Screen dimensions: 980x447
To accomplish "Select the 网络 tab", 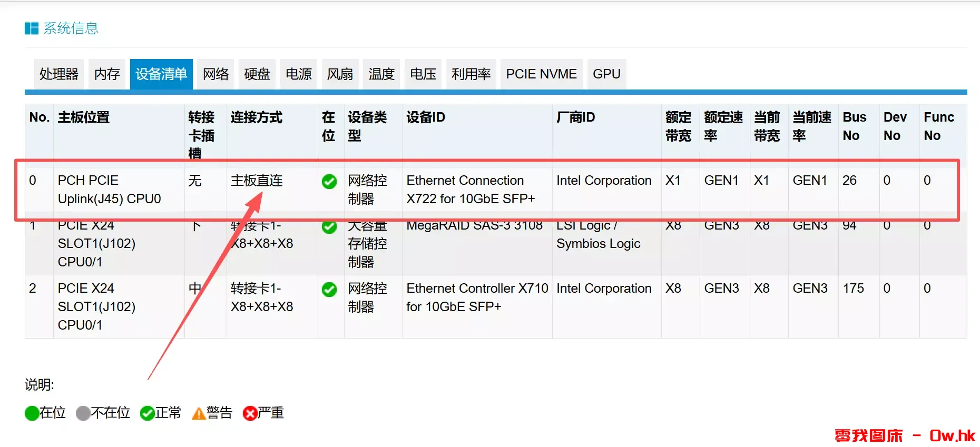I will pyautogui.click(x=215, y=74).
